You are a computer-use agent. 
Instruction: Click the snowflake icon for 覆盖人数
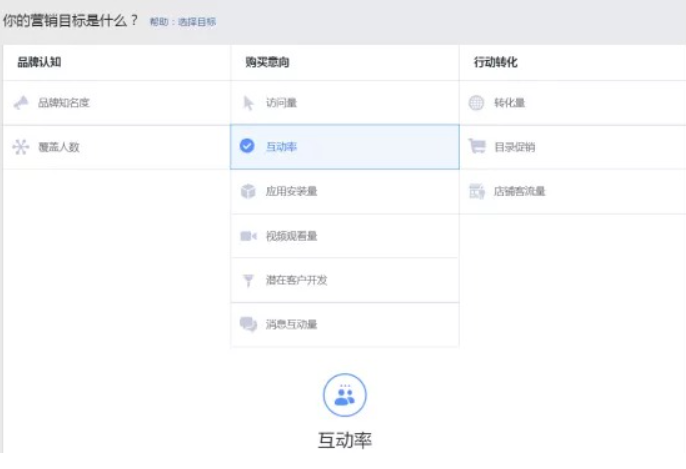tap(21, 147)
